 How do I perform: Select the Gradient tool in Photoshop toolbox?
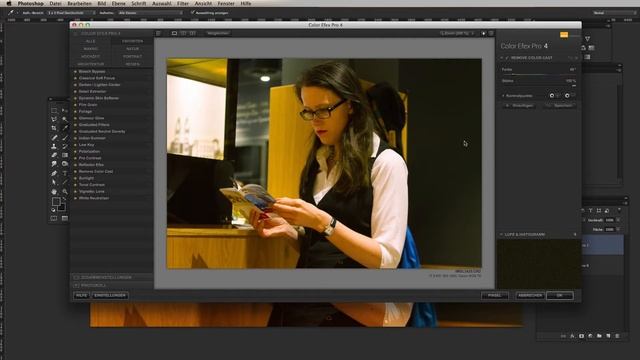click(64, 155)
